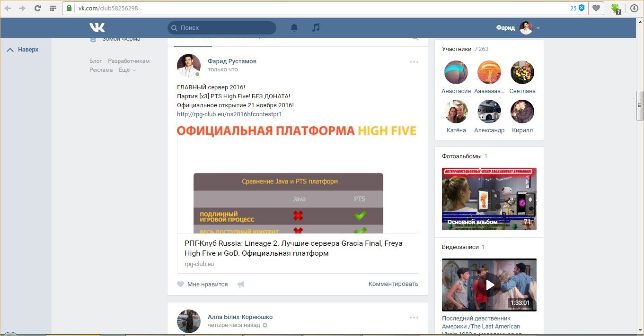Open Алла Білих-Корнюшко's profile link

point(240,317)
